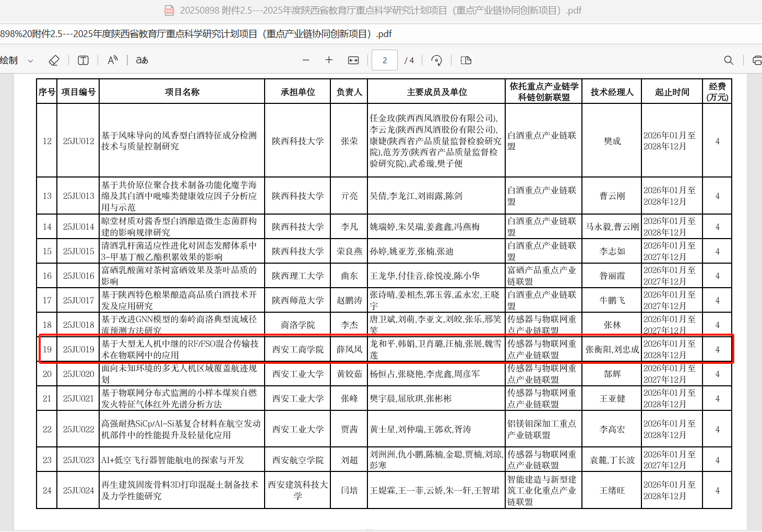Rotate the PDF page
The height and width of the screenshot is (532, 762).
pos(436,61)
